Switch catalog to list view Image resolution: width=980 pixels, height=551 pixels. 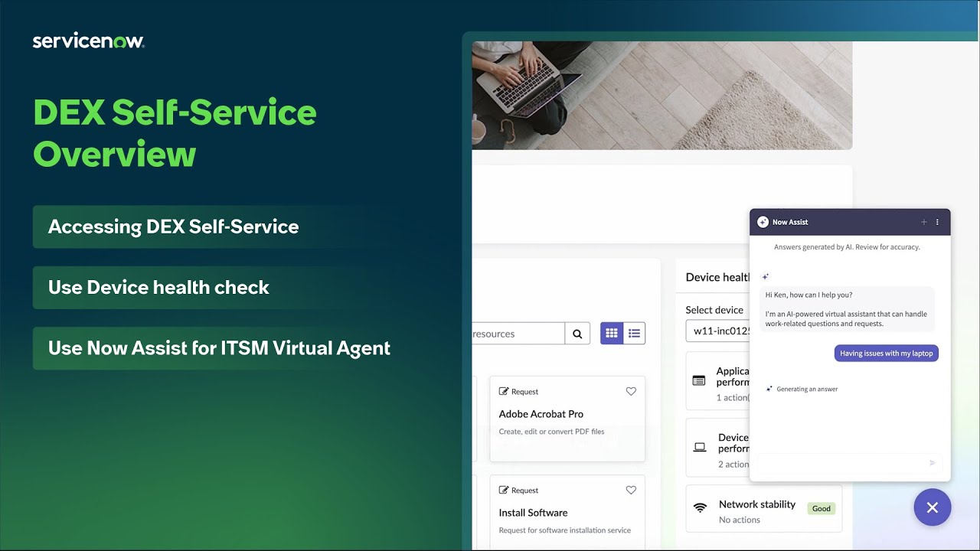click(x=634, y=333)
